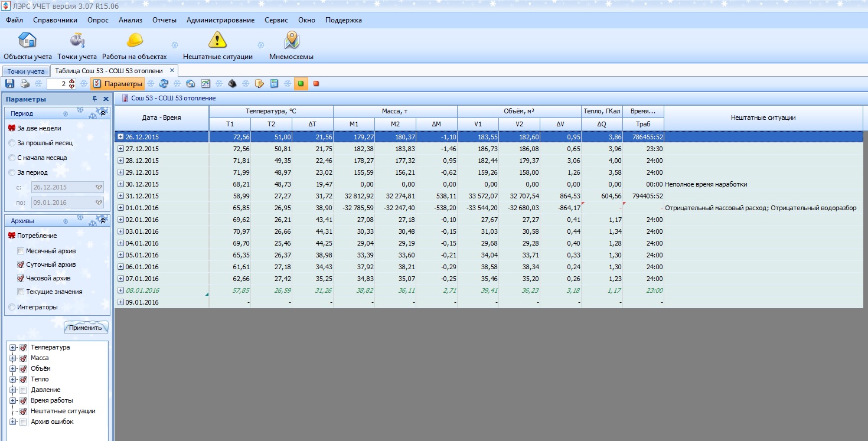Click the Нештатные ситуации column header

coord(763,118)
